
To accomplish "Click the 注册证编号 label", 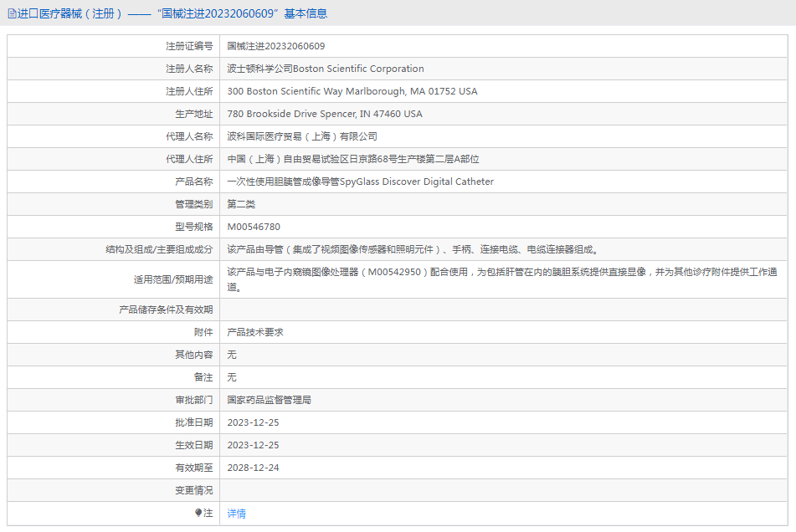I will (189, 46).
